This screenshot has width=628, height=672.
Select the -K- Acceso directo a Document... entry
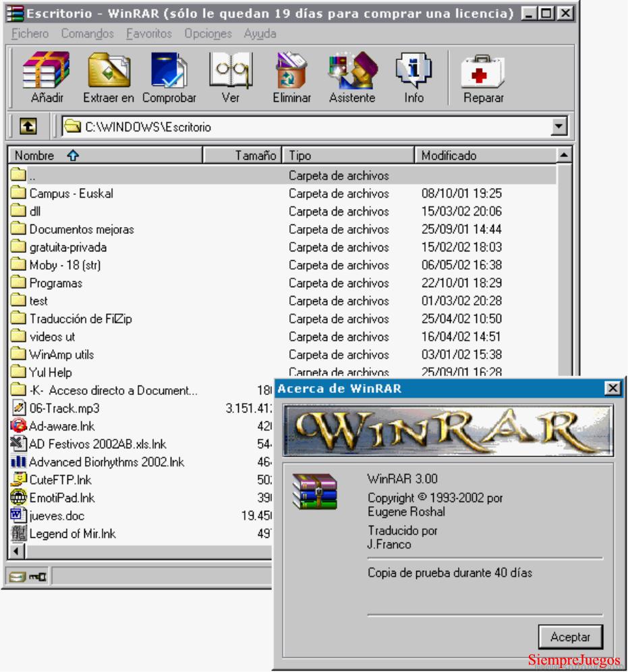click(x=113, y=390)
